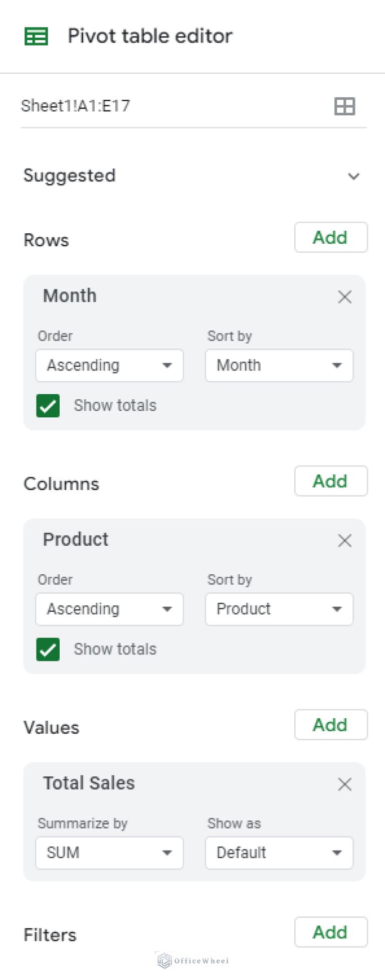The height and width of the screenshot is (980, 385).
Task: Open the data range selector grid icon
Action: point(344,106)
